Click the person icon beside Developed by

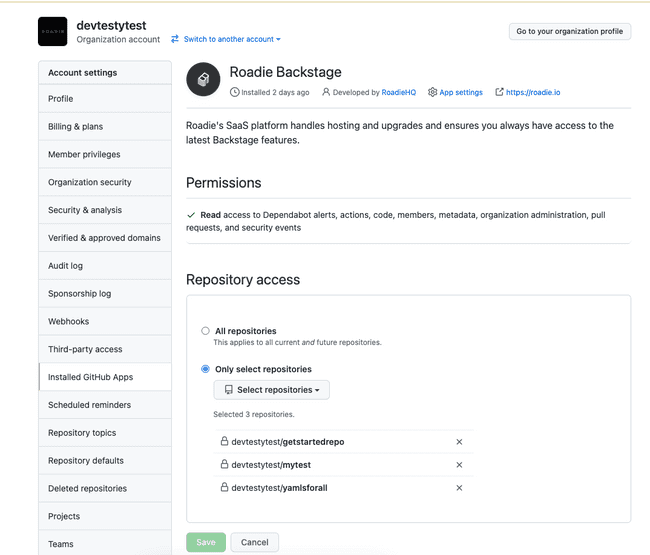pos(326,92)
